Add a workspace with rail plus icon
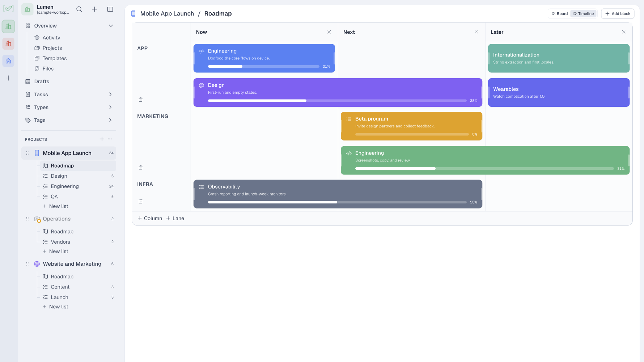 click(x=8, y=78)
